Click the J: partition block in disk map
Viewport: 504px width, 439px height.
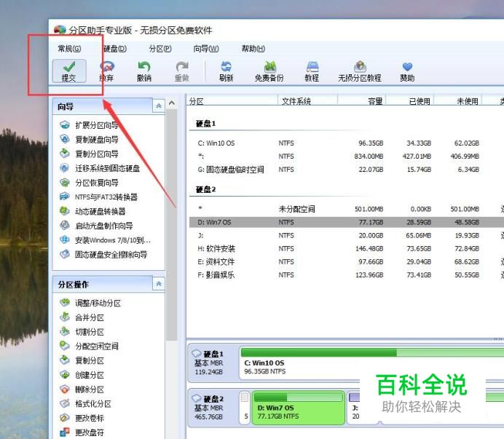(354, 408)
